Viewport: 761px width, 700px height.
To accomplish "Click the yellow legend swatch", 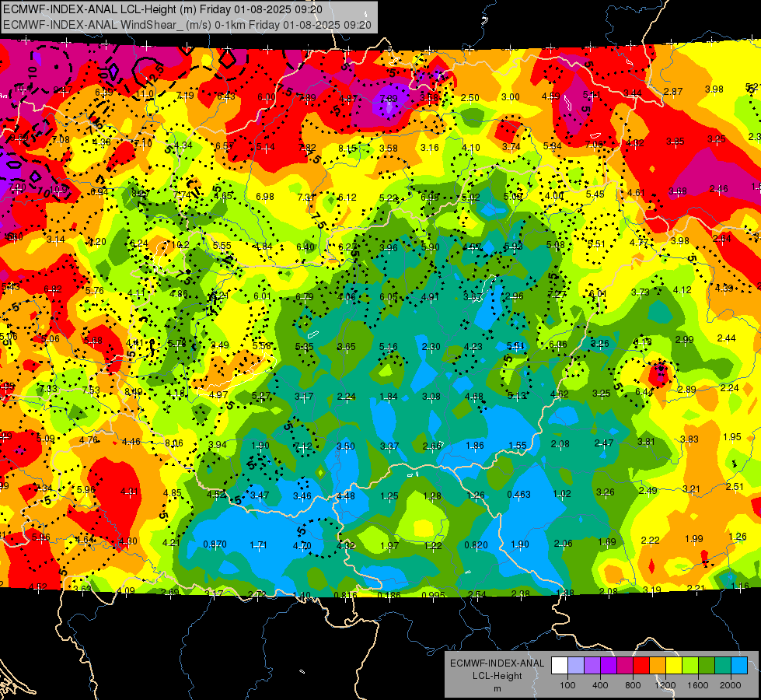I will coord(674,666).
